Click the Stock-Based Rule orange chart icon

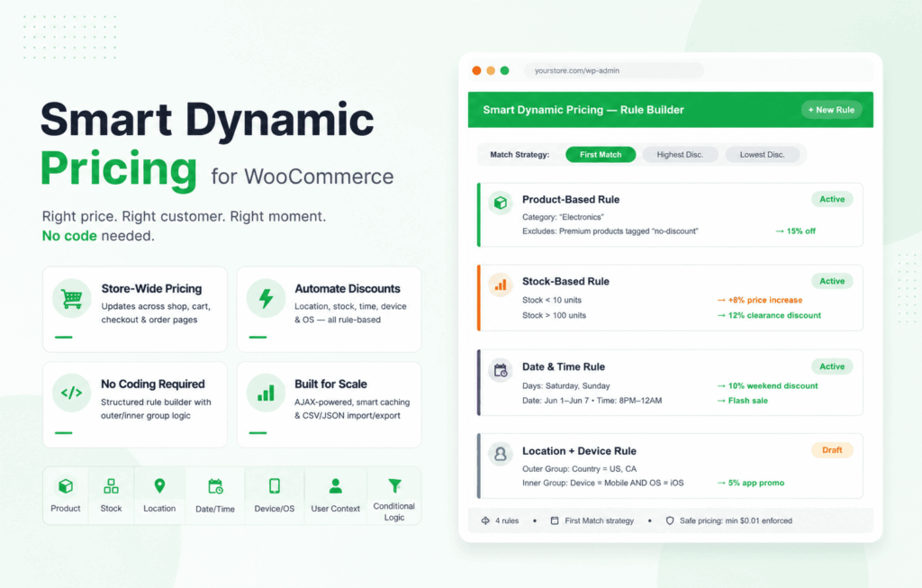click(501, 285)
